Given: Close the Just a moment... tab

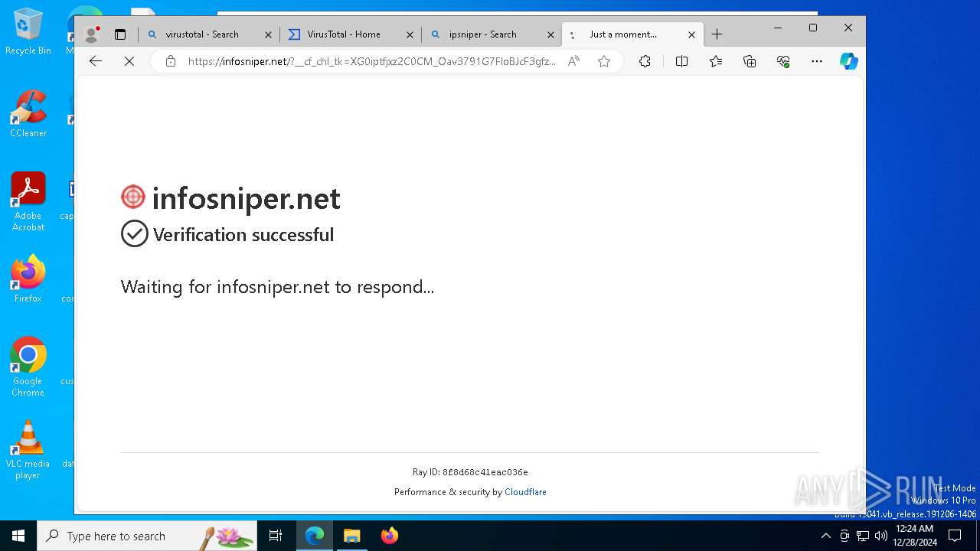Looking at the screenshot, I should click(691, 34).
